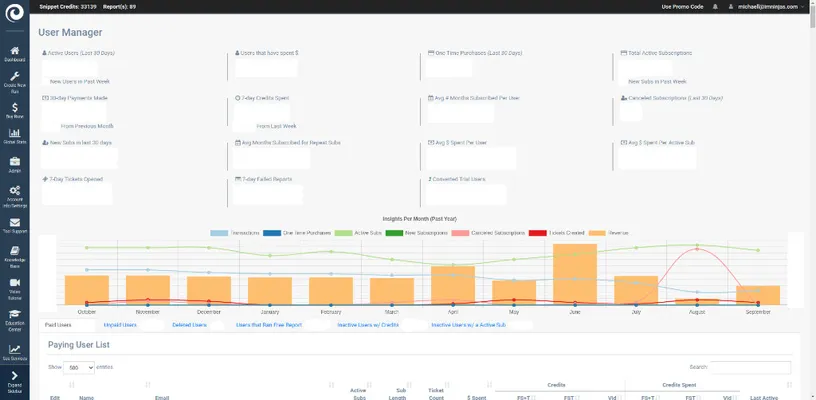Open the Education Center sidebar item
The image size is (816, 400).
[x=14, y=318]
